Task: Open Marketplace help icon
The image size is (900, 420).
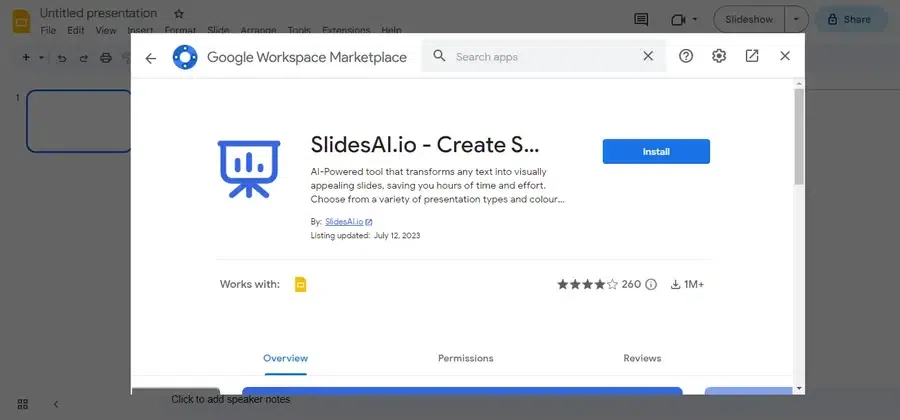Action: coord(686,56)
